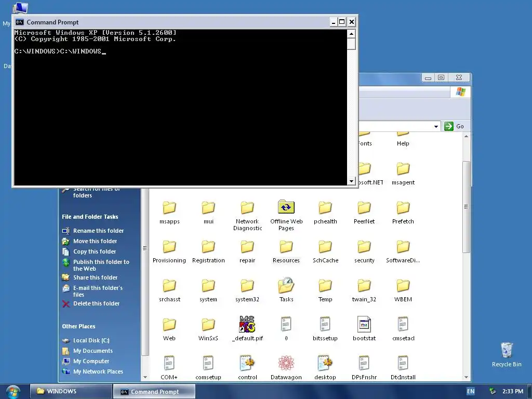Click the COM+ log file
Screen dimensions: 532x399
coord(169,368)
